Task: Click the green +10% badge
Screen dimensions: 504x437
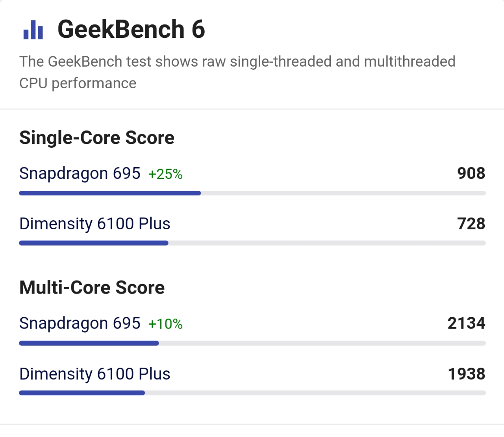Action: click(x=165, y=324)
